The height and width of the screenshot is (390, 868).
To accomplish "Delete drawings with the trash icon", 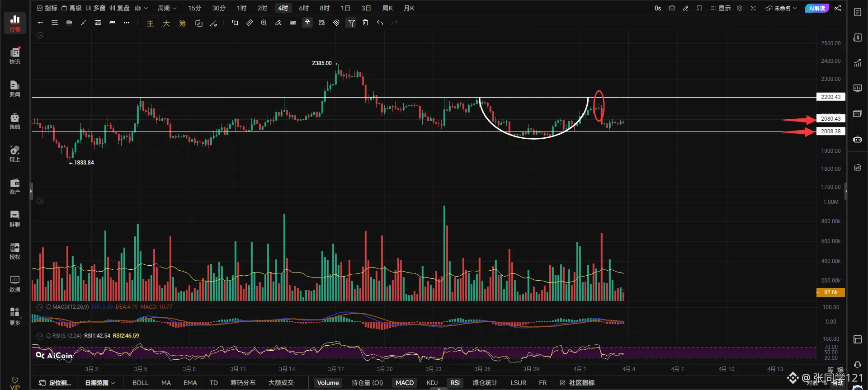I will (365, 23).
